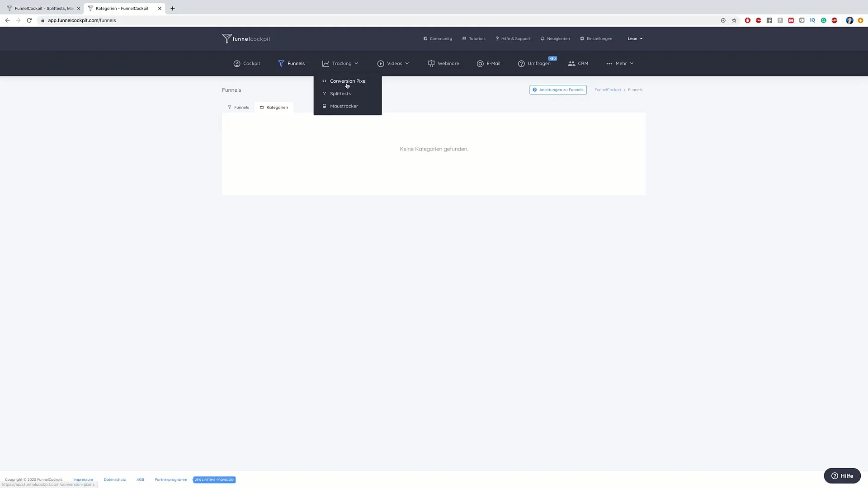Click the FunnelCockpit funnel icon
The height and width of the screenshot is (488, 868).
[226, 38]
